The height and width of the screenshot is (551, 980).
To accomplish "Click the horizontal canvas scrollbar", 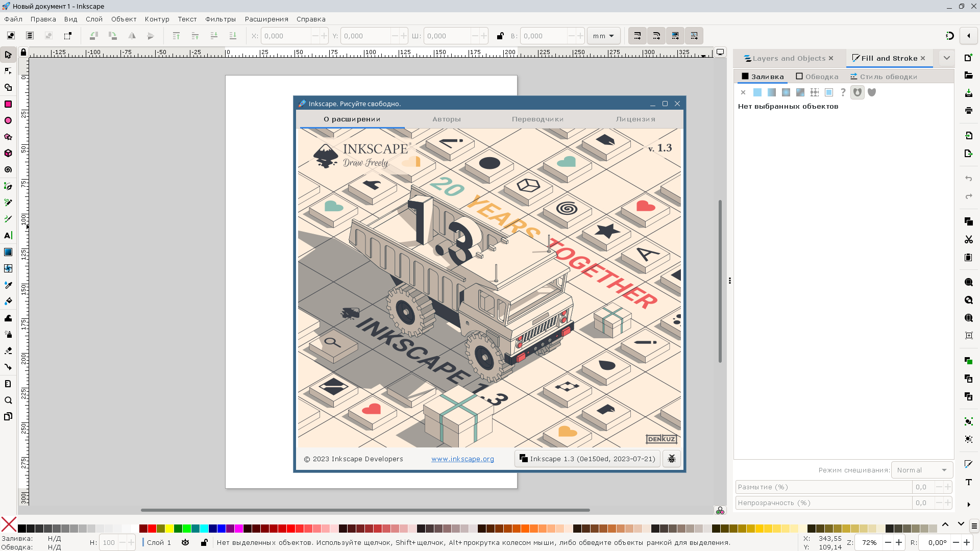I will point(365,510).
